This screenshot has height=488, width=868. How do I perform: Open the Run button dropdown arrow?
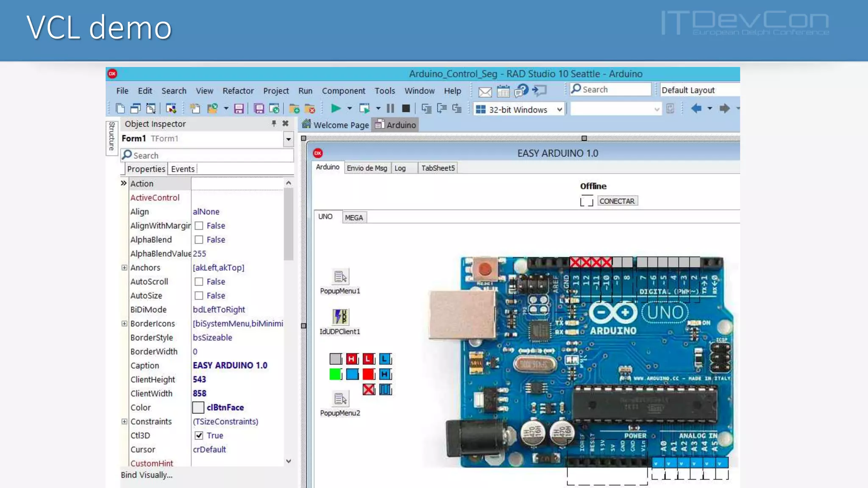click(x=350, y=109)
